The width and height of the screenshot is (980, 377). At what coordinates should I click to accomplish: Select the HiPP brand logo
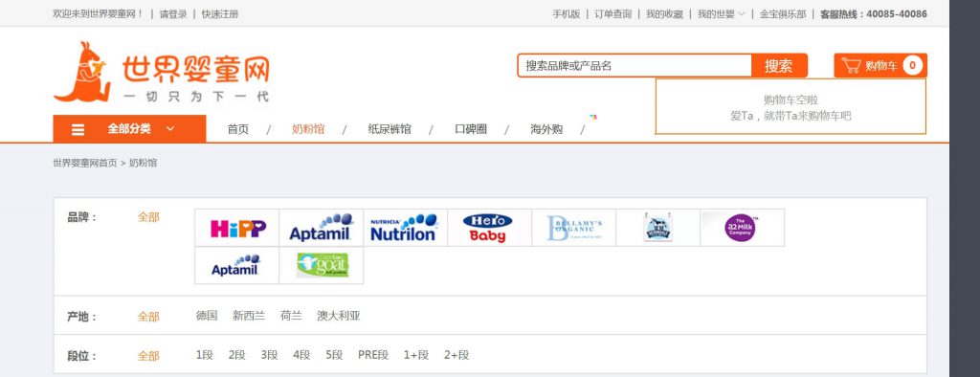tap(237, 228)
